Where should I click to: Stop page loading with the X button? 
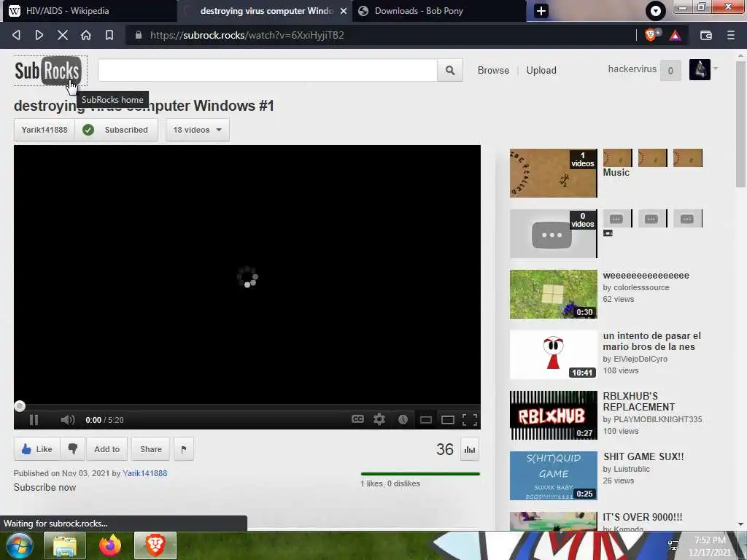(63, 35)
